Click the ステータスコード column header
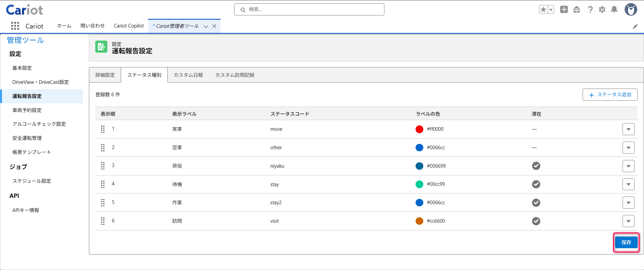The width and height of the screenshot is (644, 270). [x=290, y=114]
